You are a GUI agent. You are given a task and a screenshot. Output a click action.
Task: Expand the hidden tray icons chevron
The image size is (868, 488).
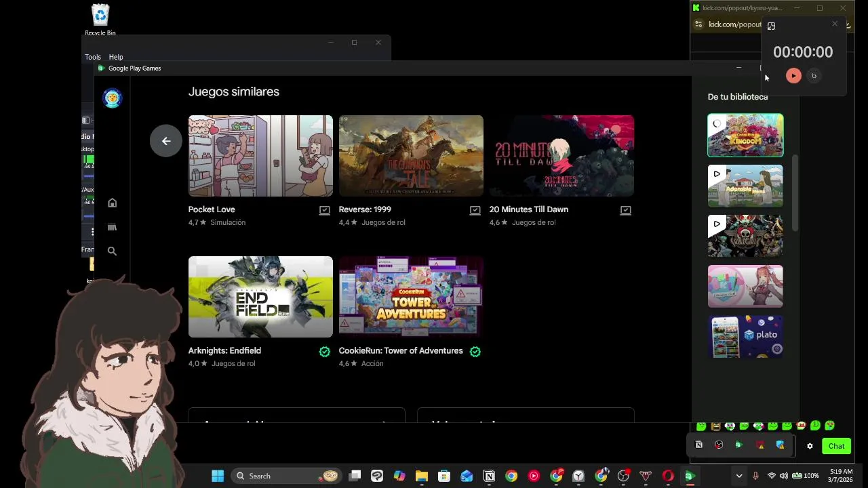click(739, 476)
